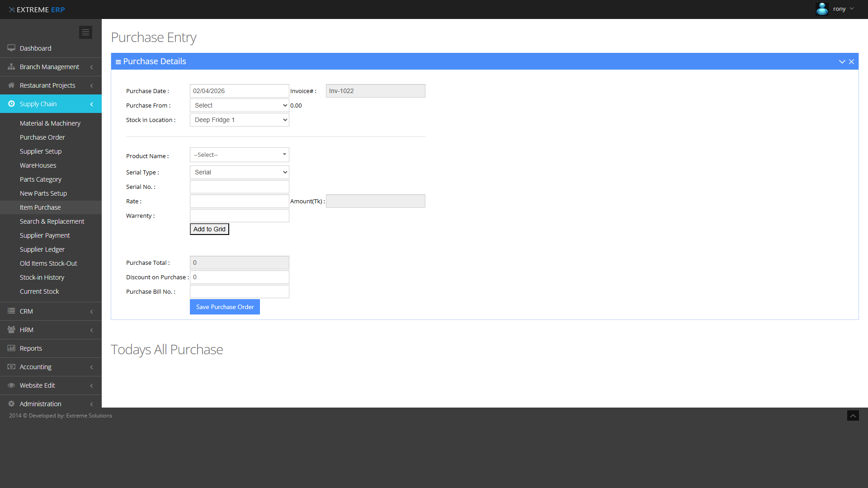Screen dimensions: 868x488
Task: Click the Website Edit eye icon
Action: point(11,385)
